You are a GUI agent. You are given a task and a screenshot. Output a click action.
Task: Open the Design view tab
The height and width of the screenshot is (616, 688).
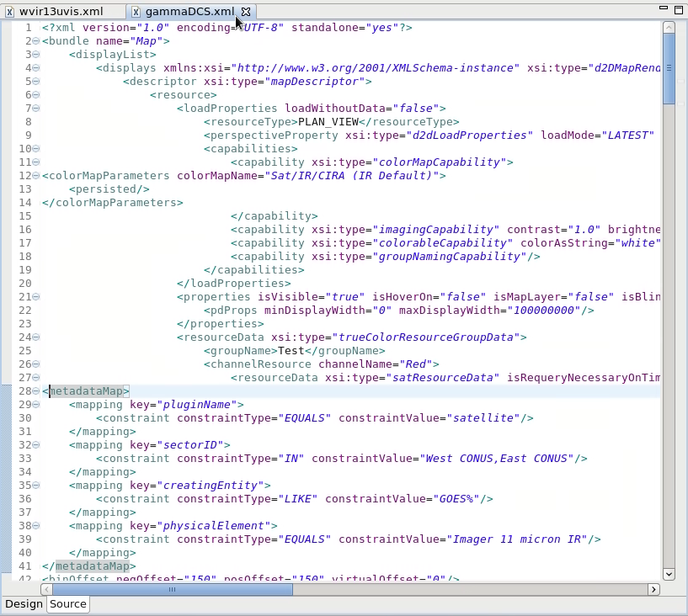point(24,603)
